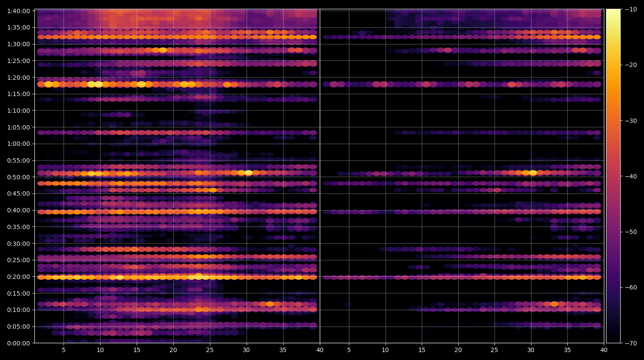Select the 0:30:00 y-axis tick label
644x360 pixels.
pyautogui.click(x=19, y=244)
